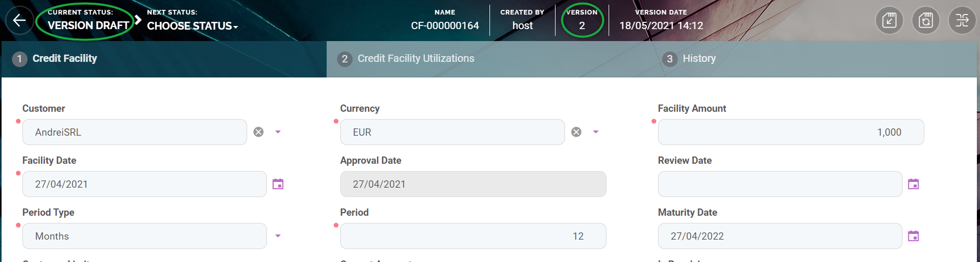Expand the Customer dropdown arrow
Image resolution: width=980 pixels, height=262 pixels.
278,132
